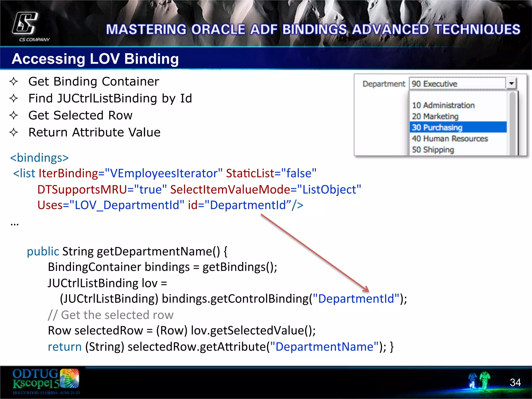Click the IterBinding="VEmployeesIterator" attribute
This screenshot has width=532, height=399.
click(x=131, y=173)
